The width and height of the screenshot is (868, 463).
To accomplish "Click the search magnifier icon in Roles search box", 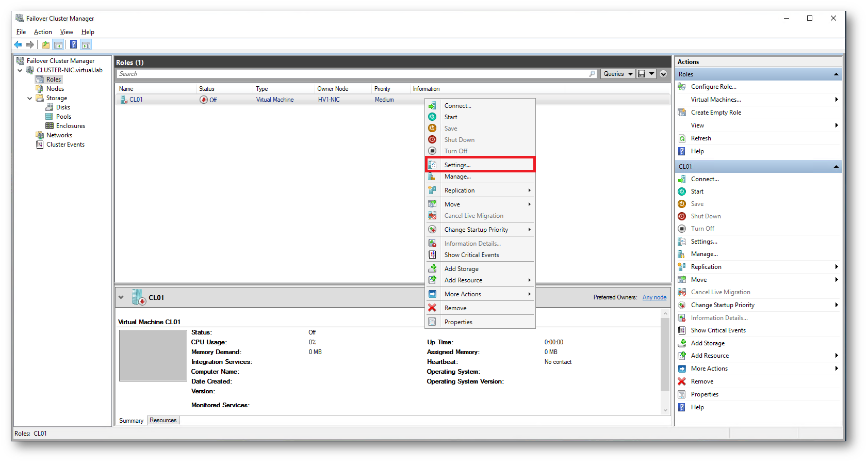I will (x=592, y=74).
